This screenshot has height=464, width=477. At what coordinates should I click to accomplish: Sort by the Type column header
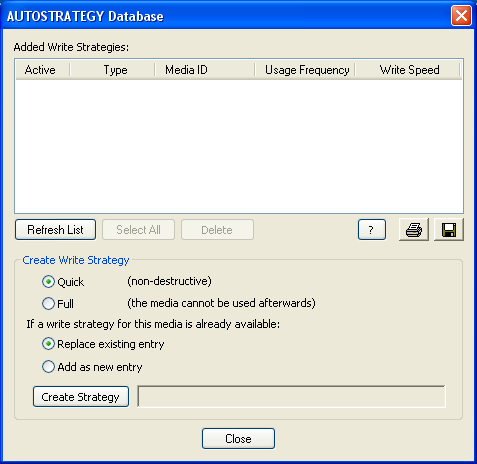[112, 70]
